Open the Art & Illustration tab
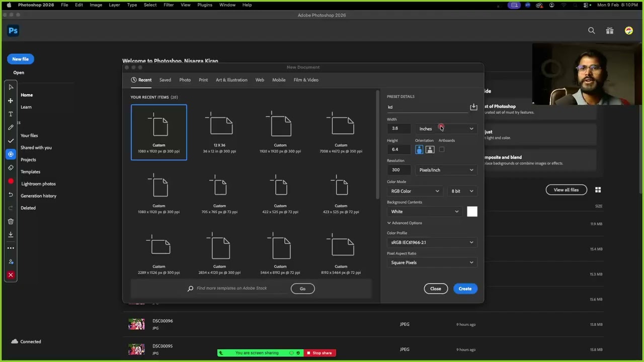Screen dimensions: 644x362 coord(231,80)
